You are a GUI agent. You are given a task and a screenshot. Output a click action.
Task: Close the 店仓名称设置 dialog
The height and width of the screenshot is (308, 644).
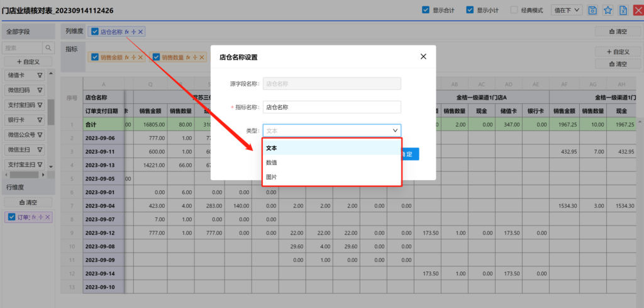point(423,57)
